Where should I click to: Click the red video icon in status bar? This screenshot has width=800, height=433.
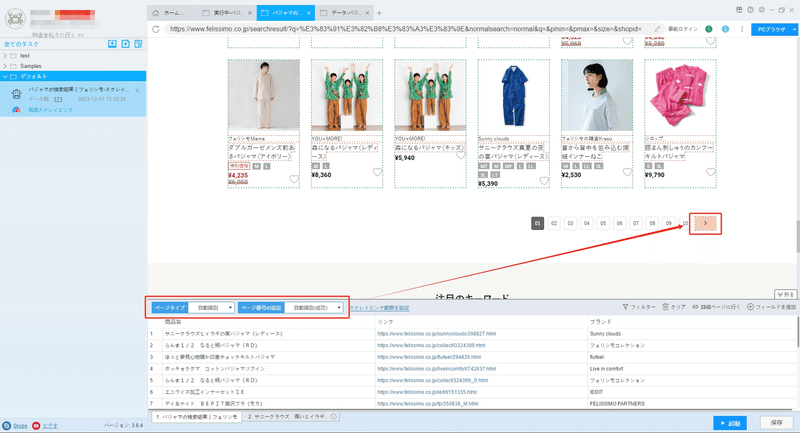pos(36,425)
